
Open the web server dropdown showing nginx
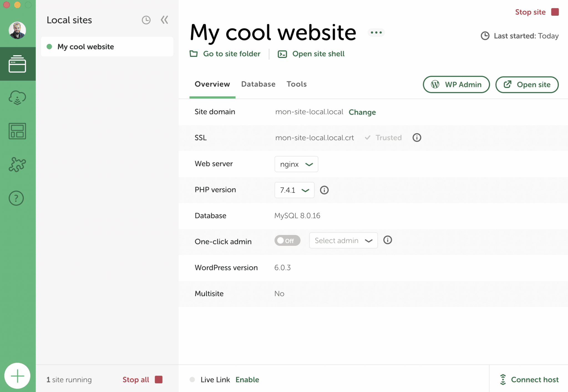tap(296, 164)
